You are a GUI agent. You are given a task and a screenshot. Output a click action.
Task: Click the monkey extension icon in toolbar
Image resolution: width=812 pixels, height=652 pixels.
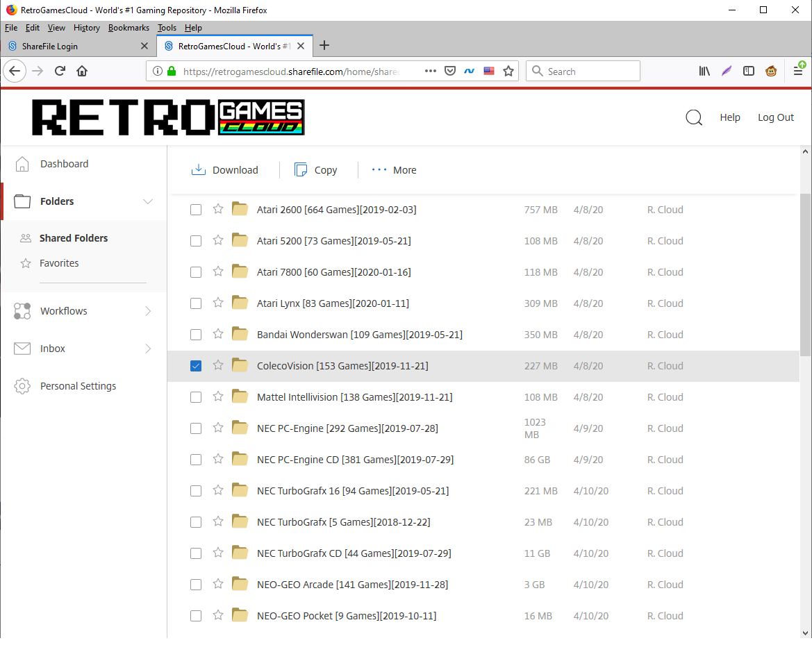771,71
